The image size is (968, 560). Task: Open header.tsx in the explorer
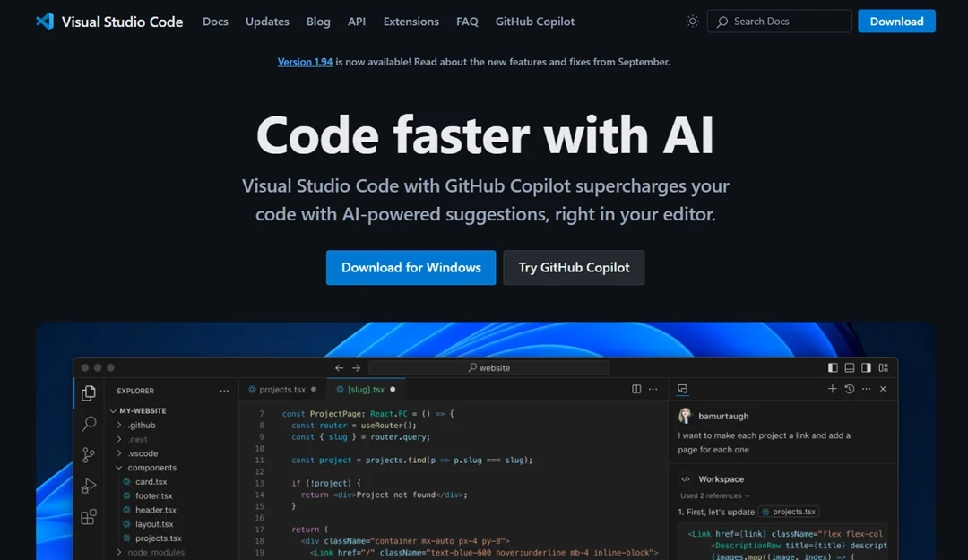[156, 510]
